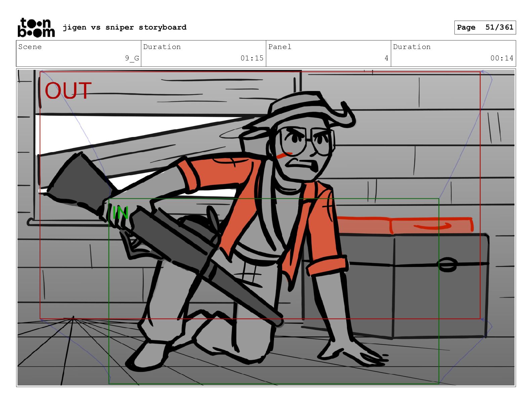Click the "Duration" label right of the Panel cell

tap(412, 47)
